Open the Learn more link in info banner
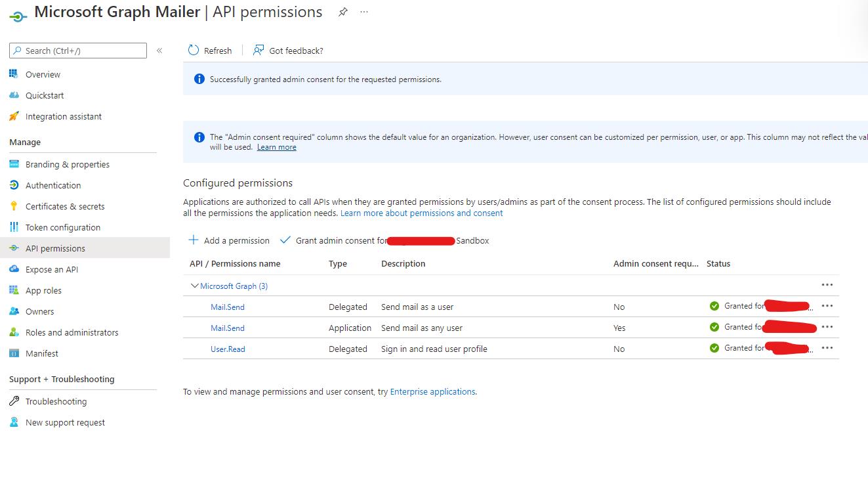Image resolution: width=868 pixels, height=501 pixels. [x=276, y=147]
